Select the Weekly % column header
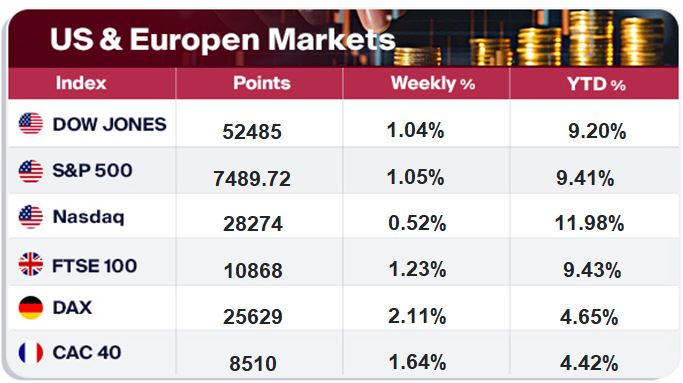 pyautogui.click(x=433, y=83)
